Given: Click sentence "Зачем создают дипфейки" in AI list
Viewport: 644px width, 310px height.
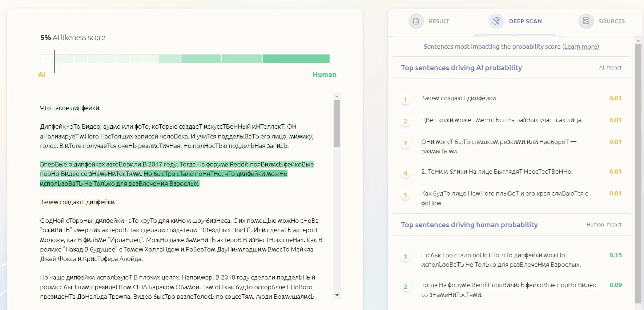Looking at the screenshot, I should coord(458,98).
